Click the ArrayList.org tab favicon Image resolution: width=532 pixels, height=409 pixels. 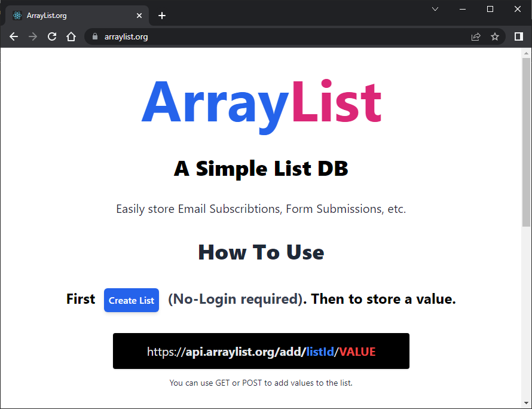(17, 16)
